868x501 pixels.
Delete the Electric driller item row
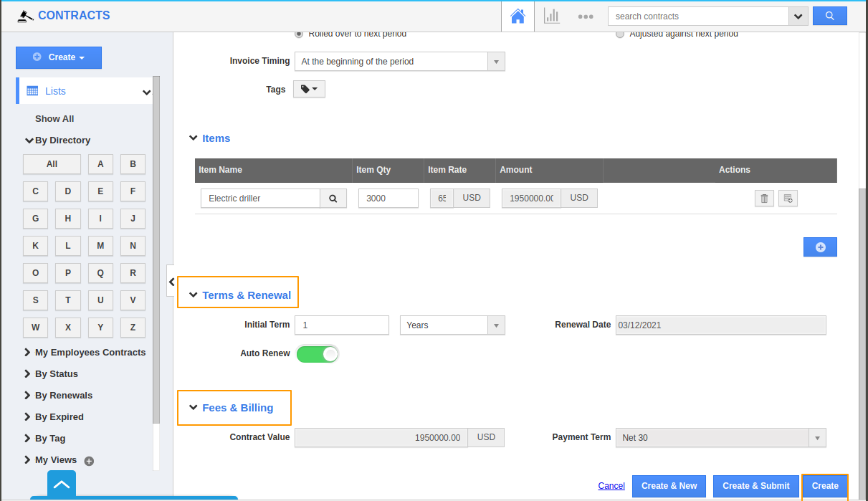coord(764,199)
